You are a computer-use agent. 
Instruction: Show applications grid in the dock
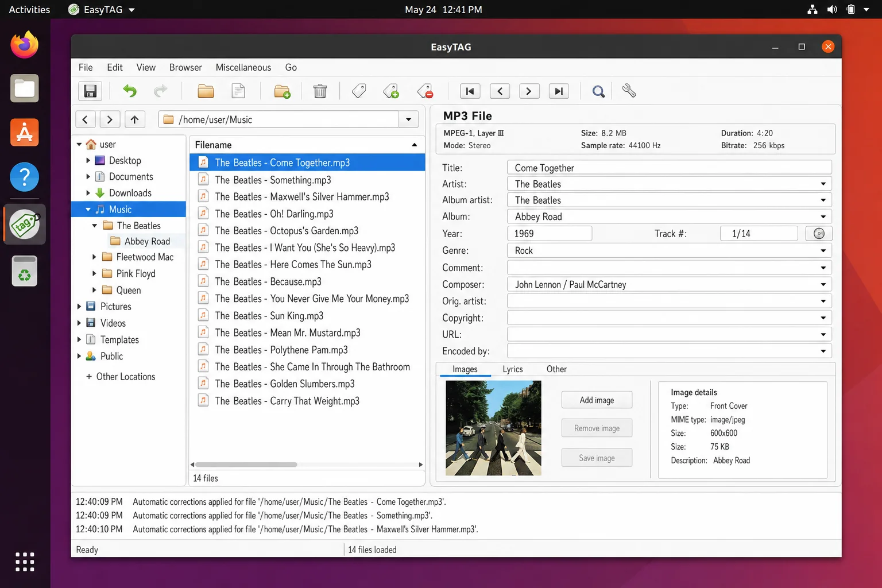(25, 562)
